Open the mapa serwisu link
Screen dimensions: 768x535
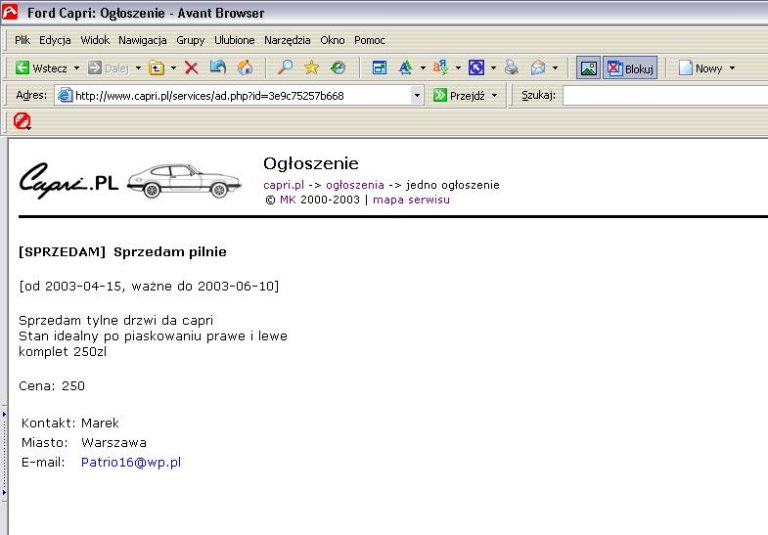coord(411,200)
